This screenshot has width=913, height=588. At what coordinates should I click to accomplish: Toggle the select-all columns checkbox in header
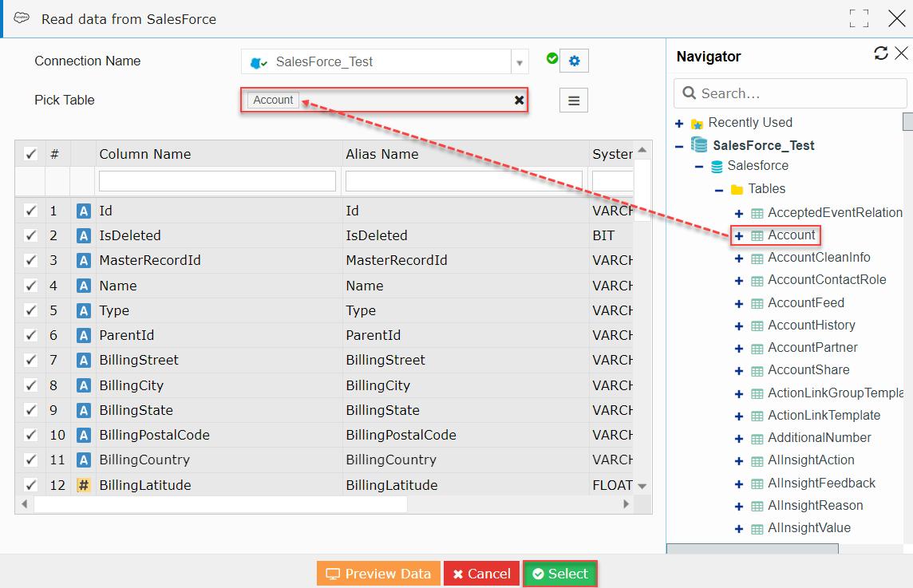pos(31,154)
